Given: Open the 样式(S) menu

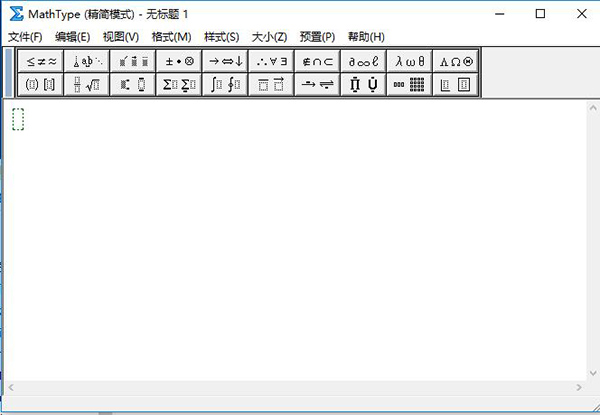Looking at the screenshot, I should [221, 37].
